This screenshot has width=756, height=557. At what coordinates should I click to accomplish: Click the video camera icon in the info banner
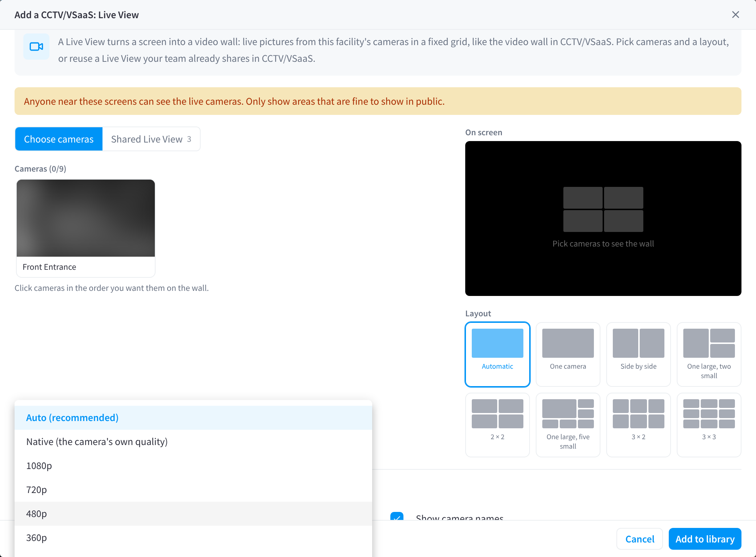(x=36, y=47)
